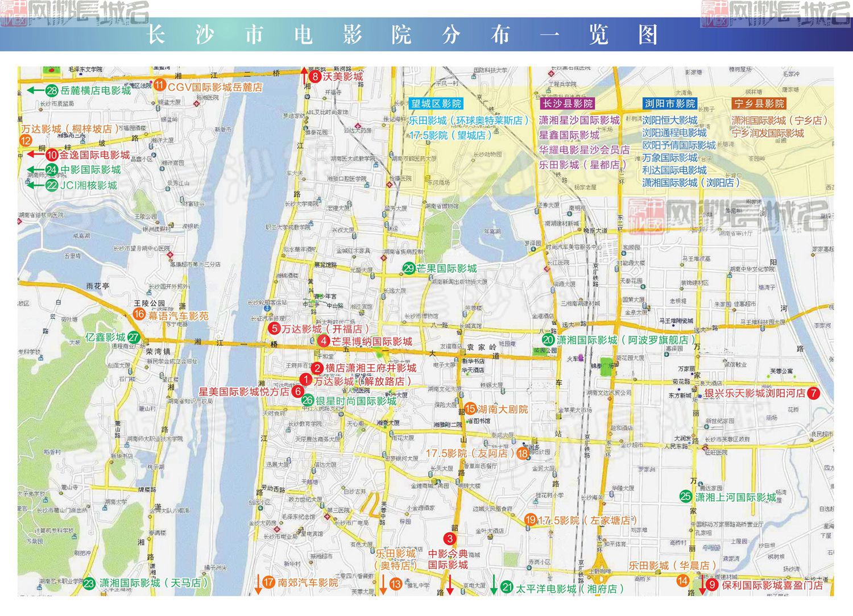This screenshot has width=853, height=616.
Task: Select marker 9 for 保利国际影城喜盈门店
Action: [x=713, y=584]
